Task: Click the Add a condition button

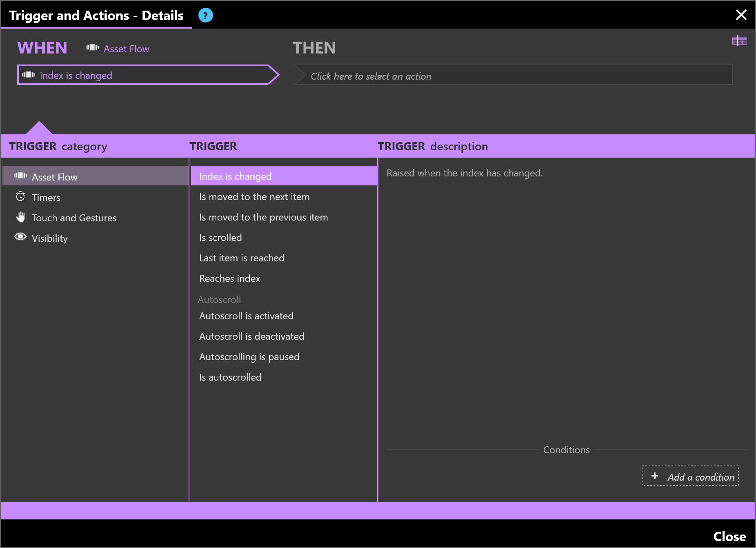Action: point(690,476)
